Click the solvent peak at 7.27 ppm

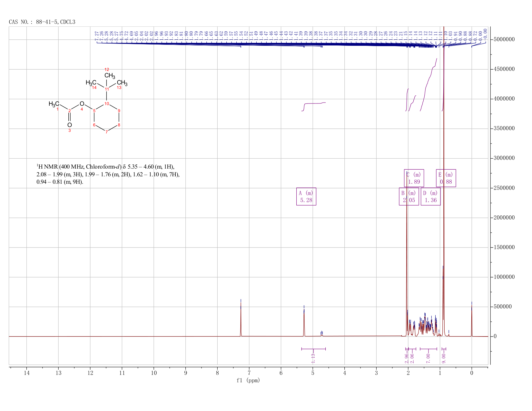[241, 319]
